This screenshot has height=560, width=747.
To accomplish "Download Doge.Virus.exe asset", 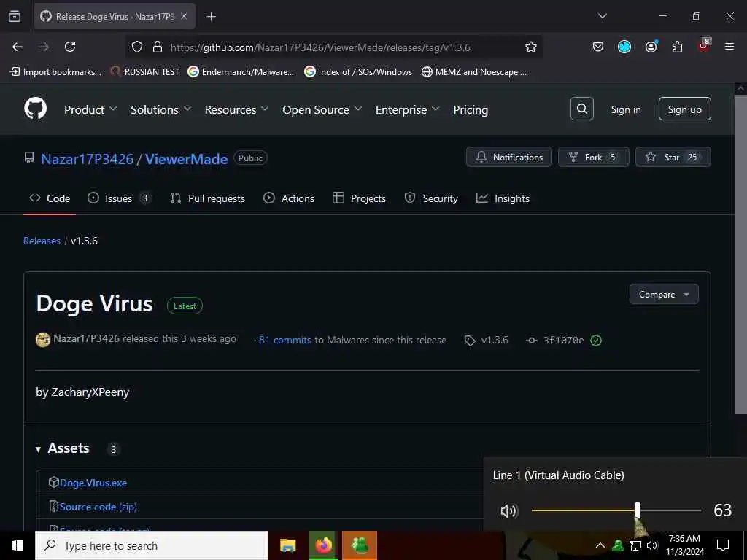I will click(x=93, y=483).
